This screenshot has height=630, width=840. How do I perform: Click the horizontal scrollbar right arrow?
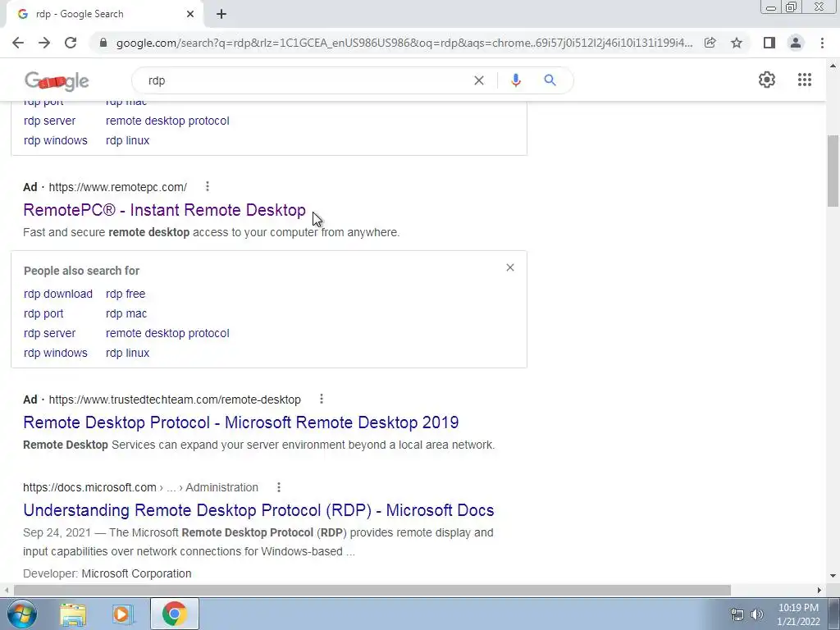819,590
